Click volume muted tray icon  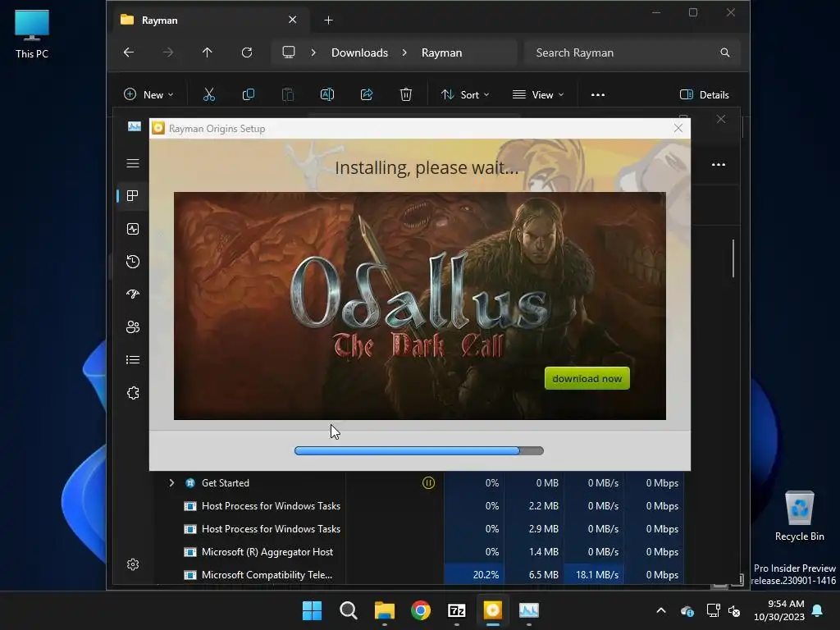tap(734, 610)
